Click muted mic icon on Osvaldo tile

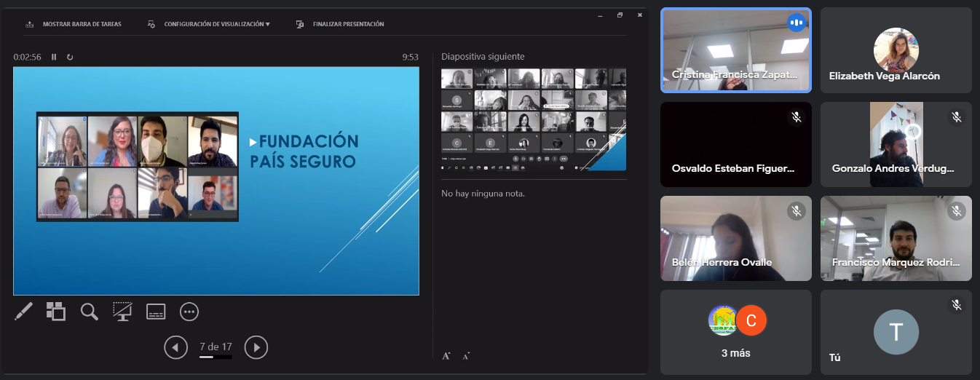point(797,116)
